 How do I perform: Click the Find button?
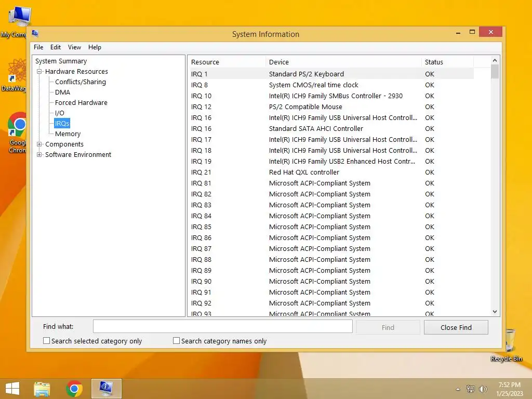click(x=388, y=327)
